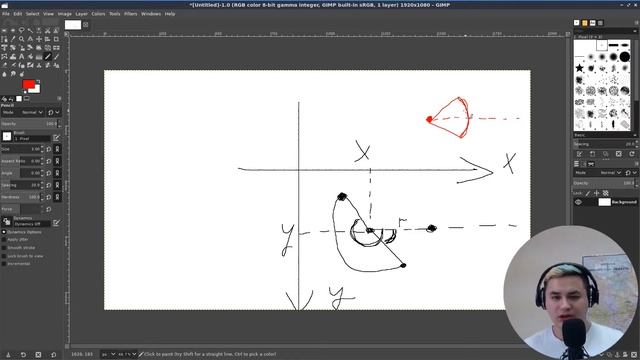Select the Scissors Select tool
This screenshot has height=360, width=640.
47,30
